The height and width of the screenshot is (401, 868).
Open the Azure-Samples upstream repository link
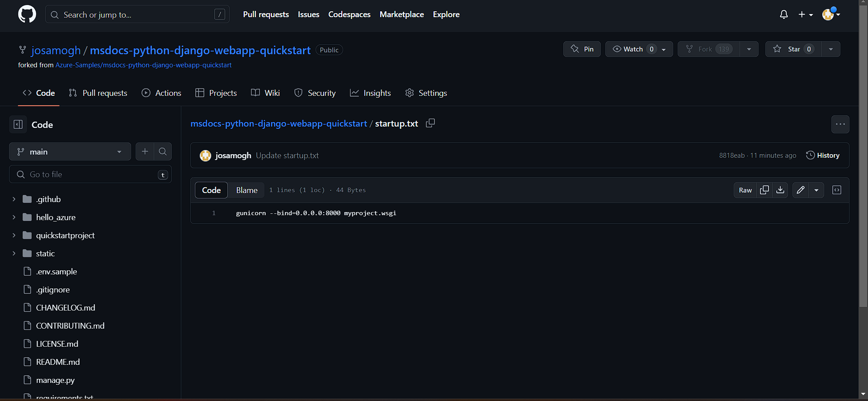coord(143,65)
